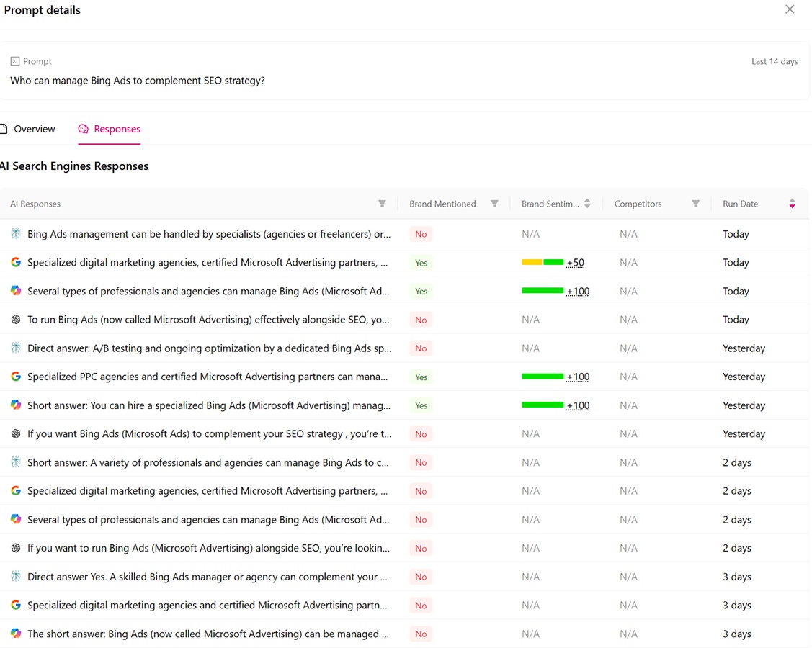
Task: Click Perplexity icon on 'A variety of professionals' row
Action: pos(16,462)
